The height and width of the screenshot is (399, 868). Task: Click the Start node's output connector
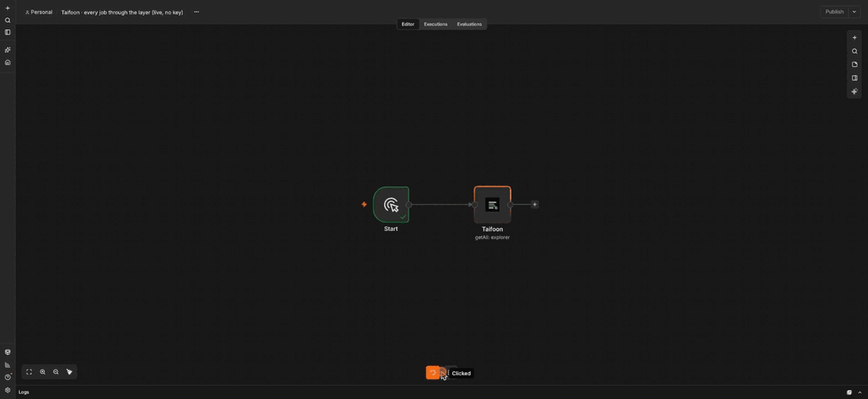click(409, 205)
